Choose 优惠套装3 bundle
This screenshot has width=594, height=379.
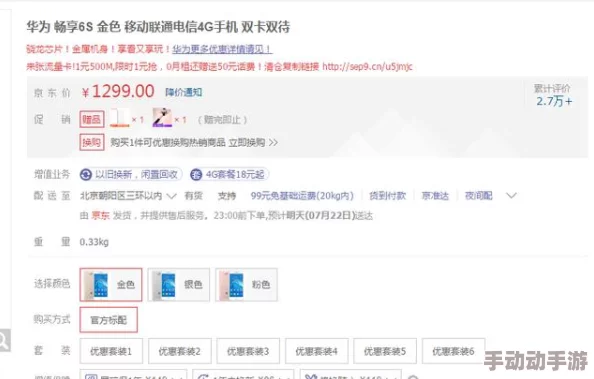pyautogui.click(x=248, y=351)
